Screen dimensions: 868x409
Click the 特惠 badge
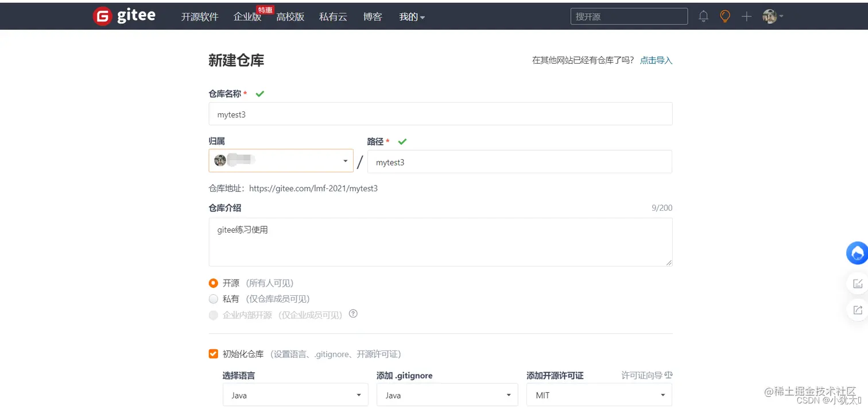[265, 10]
